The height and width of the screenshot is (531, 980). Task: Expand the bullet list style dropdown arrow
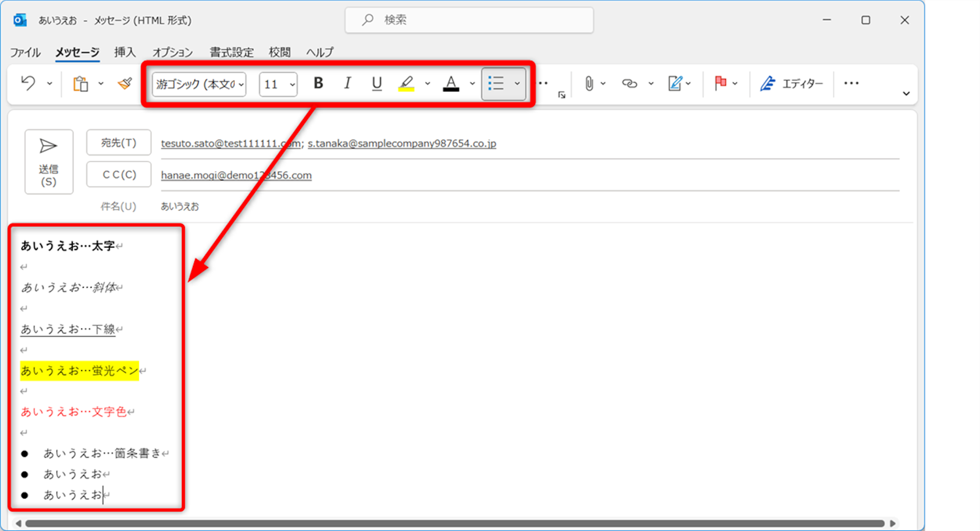[x=517, y=84]
